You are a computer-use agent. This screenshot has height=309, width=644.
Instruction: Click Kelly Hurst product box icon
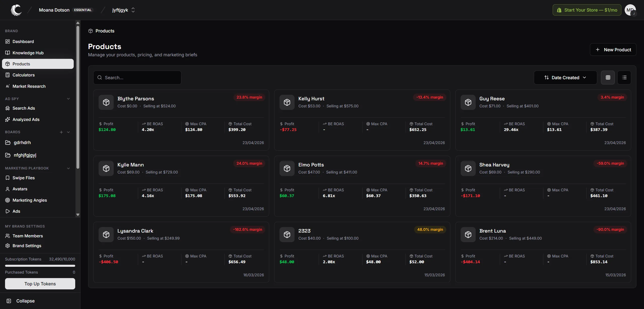[287, 102]
